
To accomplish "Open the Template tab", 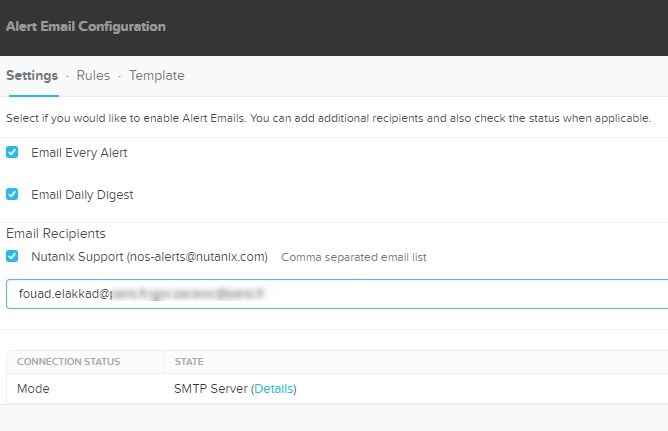I will [156, 76].
